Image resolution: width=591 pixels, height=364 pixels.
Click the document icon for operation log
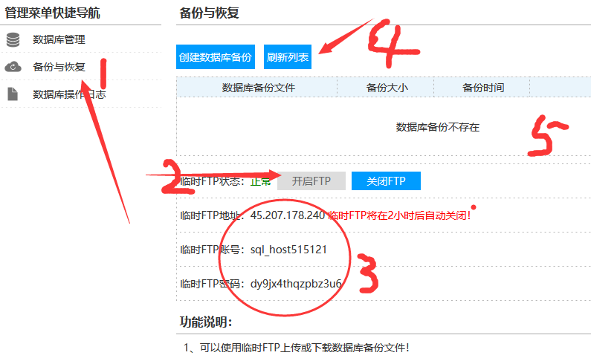tap(13, 94)
